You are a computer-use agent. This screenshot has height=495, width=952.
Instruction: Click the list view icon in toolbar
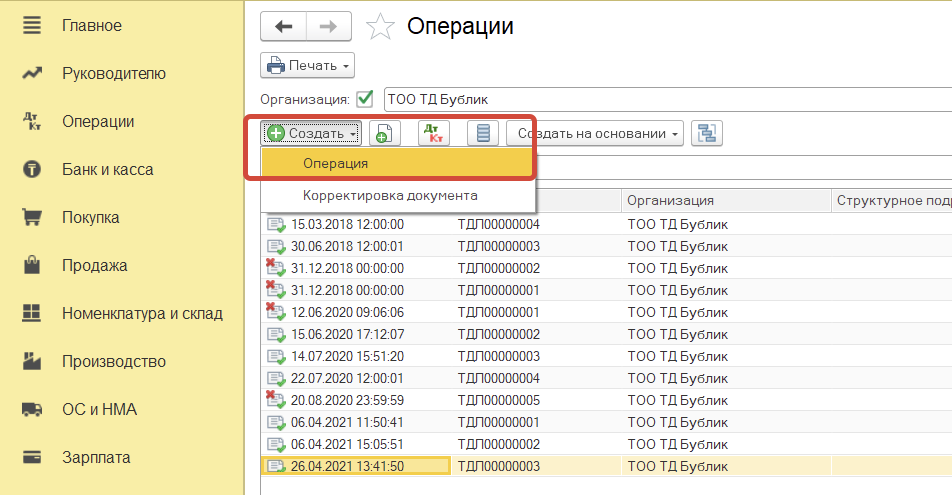pyautogui.click(x=484, y=133)
